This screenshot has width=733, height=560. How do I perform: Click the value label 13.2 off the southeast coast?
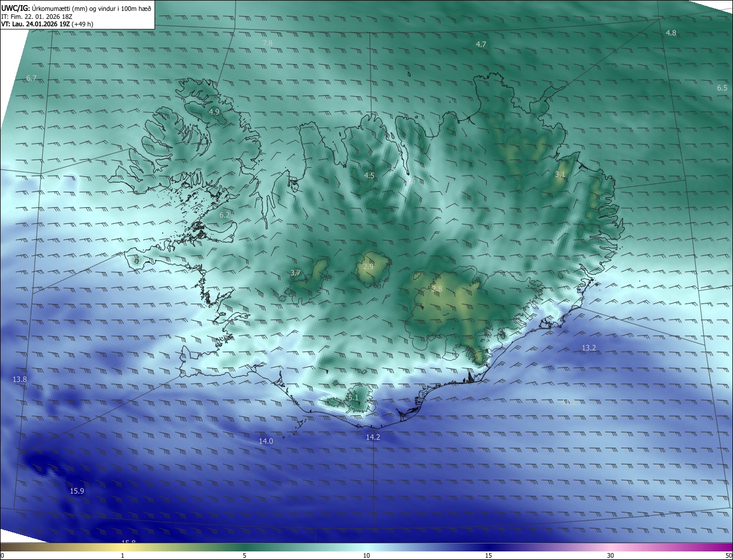[x=589, y=348]
